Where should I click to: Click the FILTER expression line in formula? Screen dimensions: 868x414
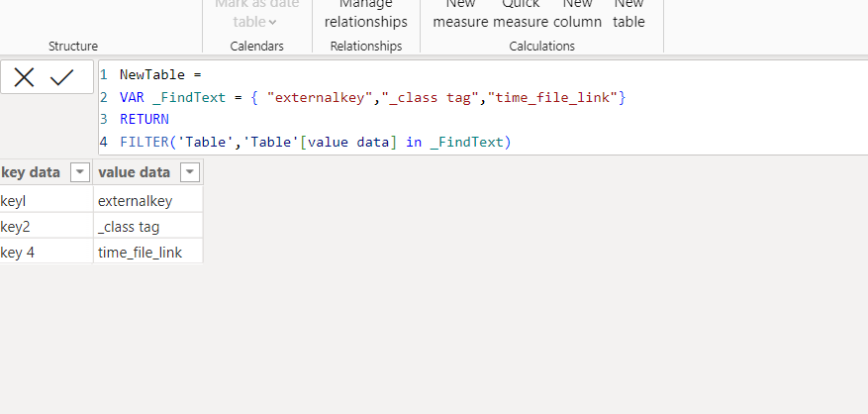tap(316, 142)
